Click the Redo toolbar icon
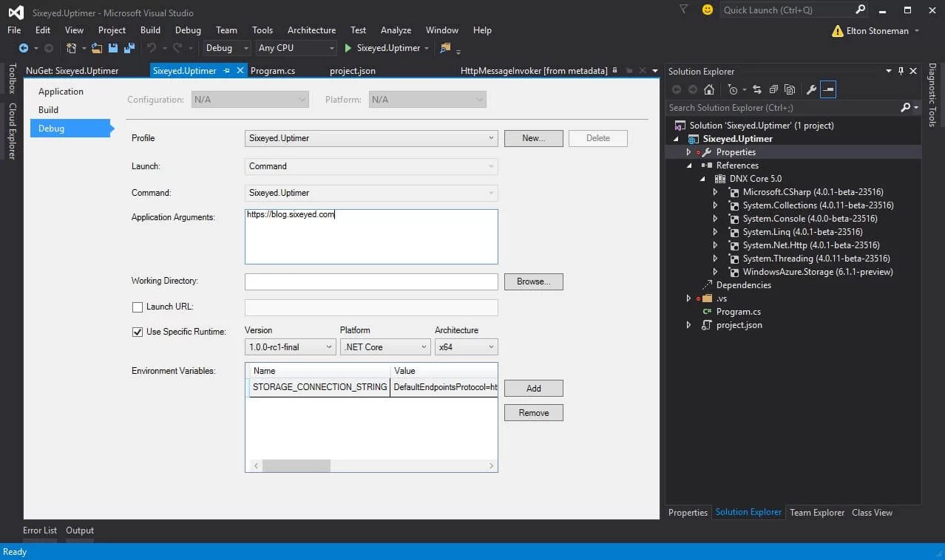This screenshot has height=560, width=945. coord(177,48)
